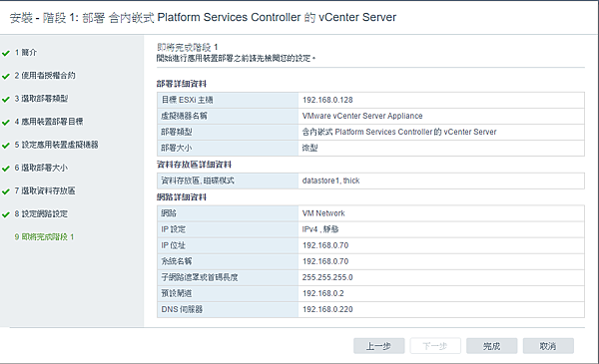599x364 pixels.
Task: Click the 系統名稱 label cell
Action: click(228, 261)
